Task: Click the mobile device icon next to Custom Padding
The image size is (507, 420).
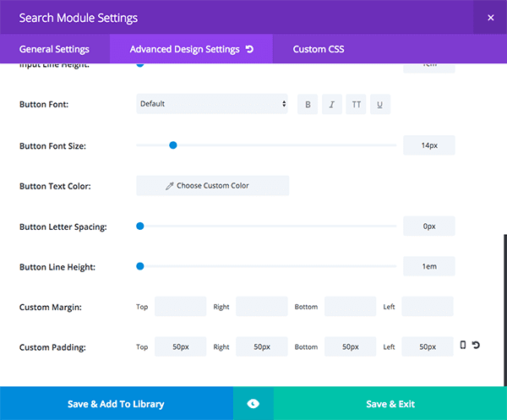Action: tap(463, 345)
